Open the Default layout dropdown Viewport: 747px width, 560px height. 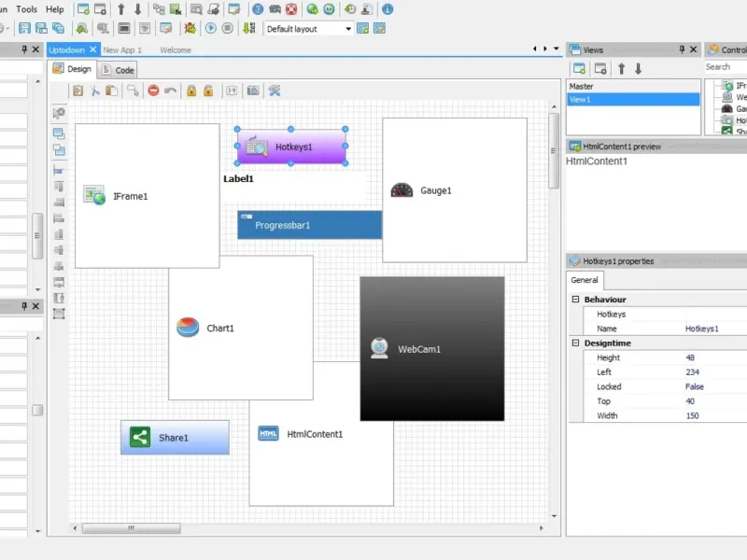[348, 29]
